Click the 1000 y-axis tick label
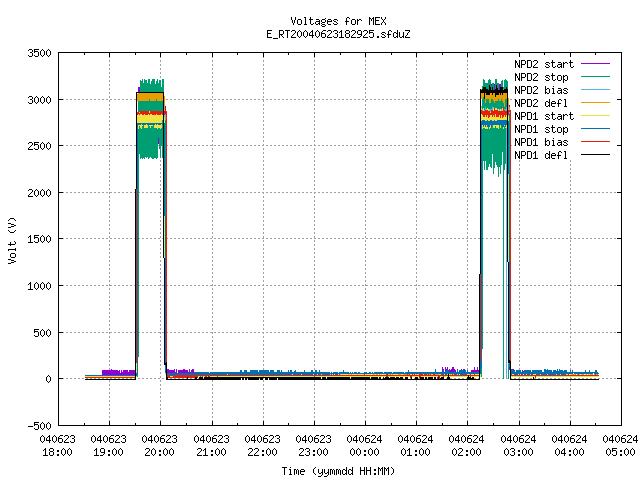The width and height of the screenshot is (640, 480). coord(40,286)
